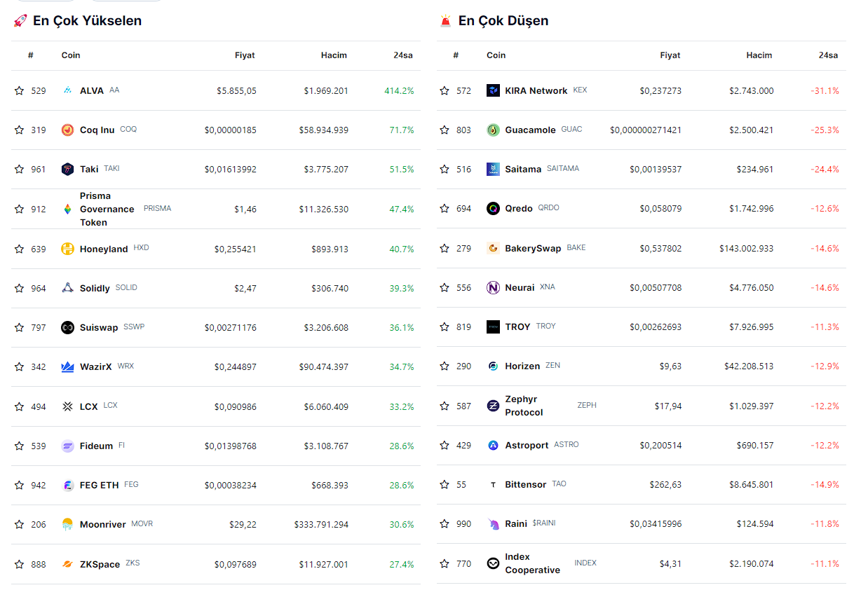Click the ALVA coin logo icon
This screenshot has width=868, height=590.
(67, 90)
